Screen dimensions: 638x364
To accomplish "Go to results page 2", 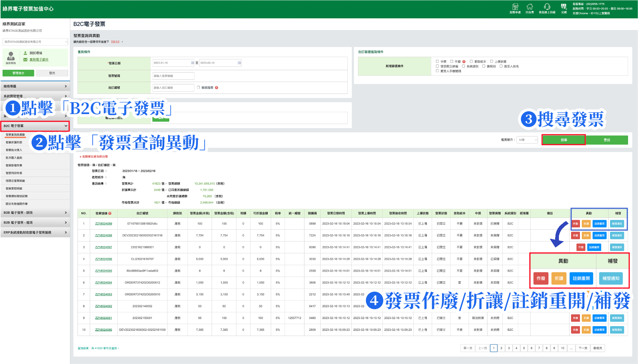I will pyautogui.click(x=501, y=348).
